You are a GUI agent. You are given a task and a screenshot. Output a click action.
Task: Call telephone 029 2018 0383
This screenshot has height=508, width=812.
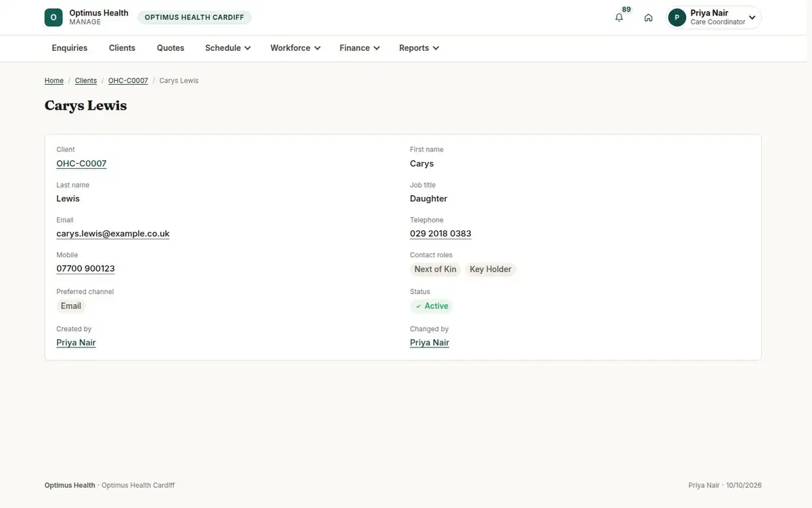441,234
